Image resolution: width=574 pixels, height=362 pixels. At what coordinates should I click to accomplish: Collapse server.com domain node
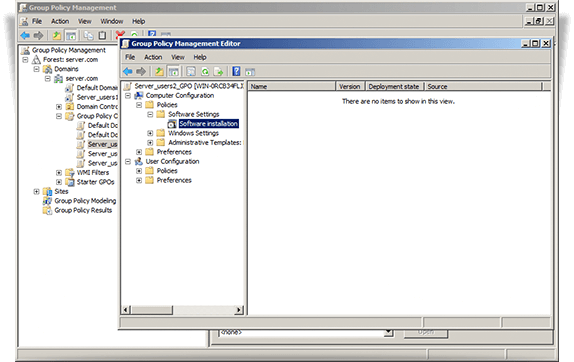click(x=48, y=78)
